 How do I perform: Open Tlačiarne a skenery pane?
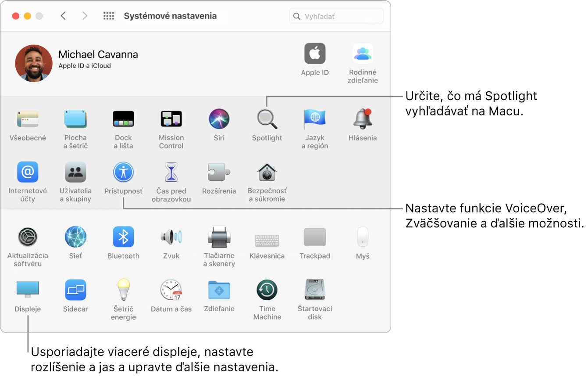pos(219,237)
